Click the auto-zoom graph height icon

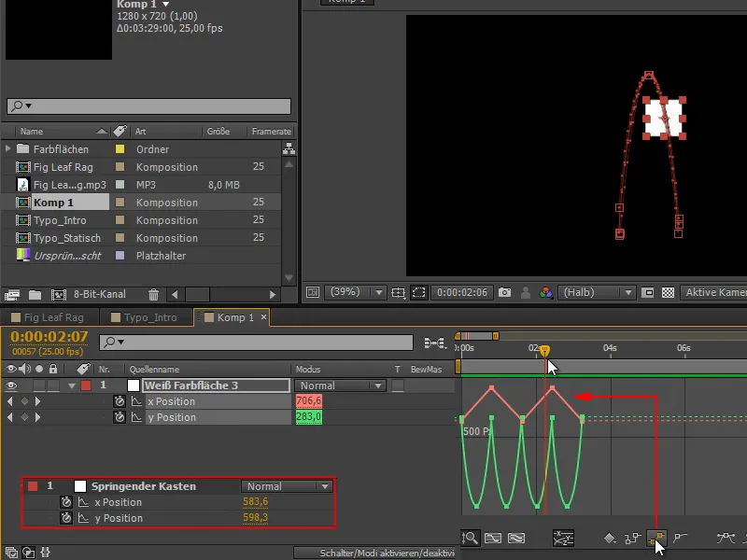point(470,539)
